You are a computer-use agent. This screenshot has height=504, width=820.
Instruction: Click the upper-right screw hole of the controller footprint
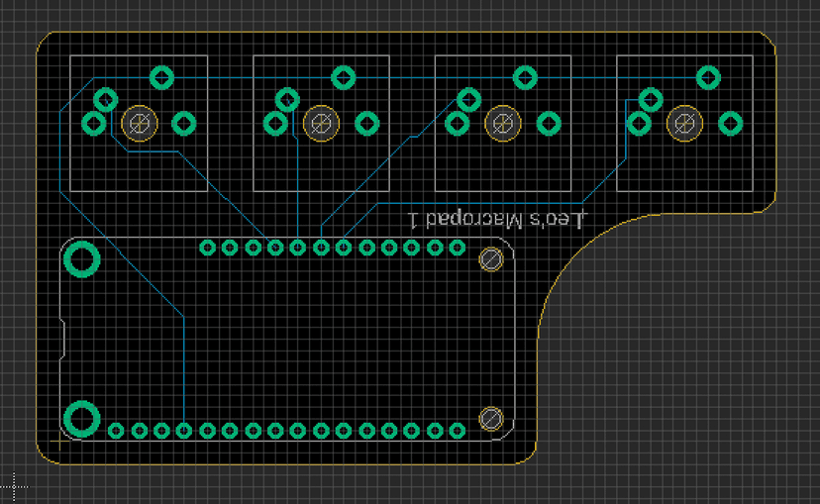point(490,259)
